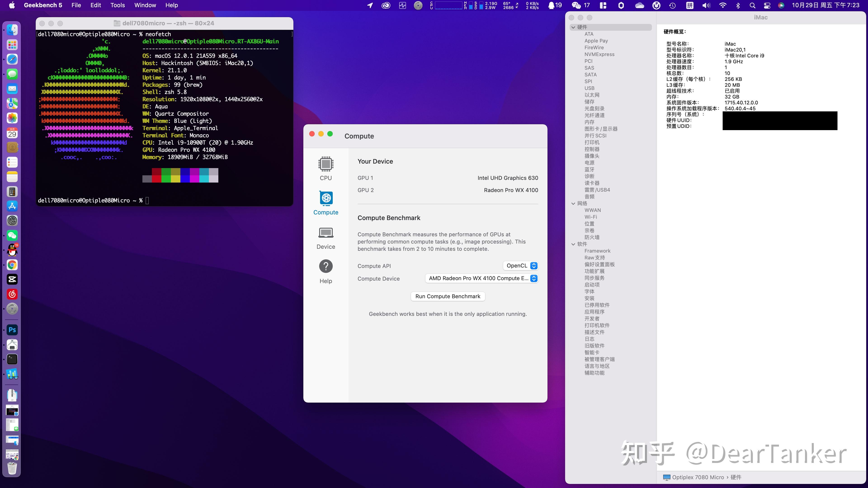Open Calculator from the Dock
The image size is (868, 488).
point(12,192)
